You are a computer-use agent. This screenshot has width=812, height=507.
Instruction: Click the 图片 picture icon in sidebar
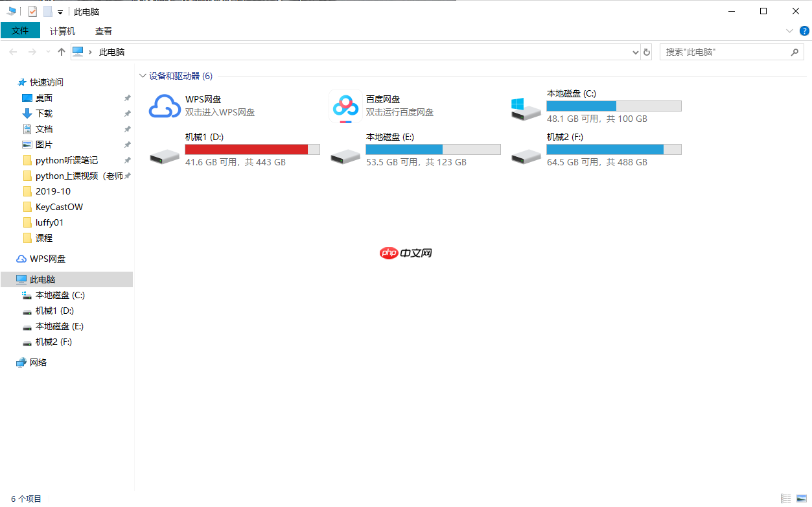coord(27,145)
